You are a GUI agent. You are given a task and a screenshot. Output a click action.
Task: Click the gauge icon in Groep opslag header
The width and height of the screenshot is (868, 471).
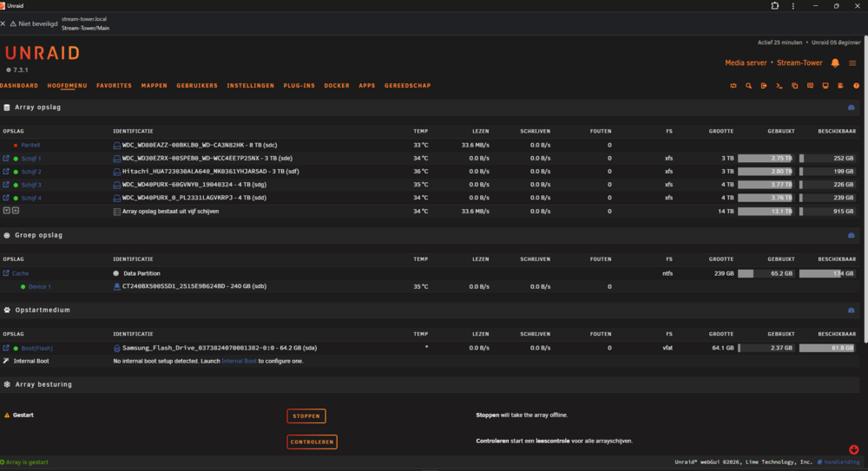coord(852,235)
